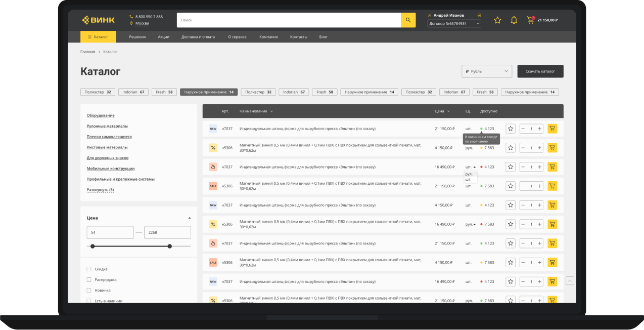The width and height of the screenshot is (644, 330).
Task: Open notifications bell icon
Action: pos(514,20)
